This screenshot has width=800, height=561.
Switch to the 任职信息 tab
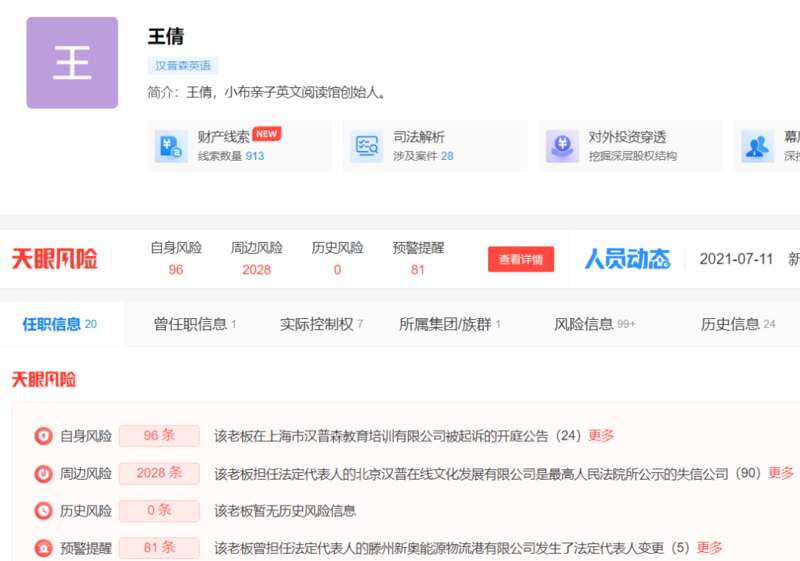coord(59,324)
